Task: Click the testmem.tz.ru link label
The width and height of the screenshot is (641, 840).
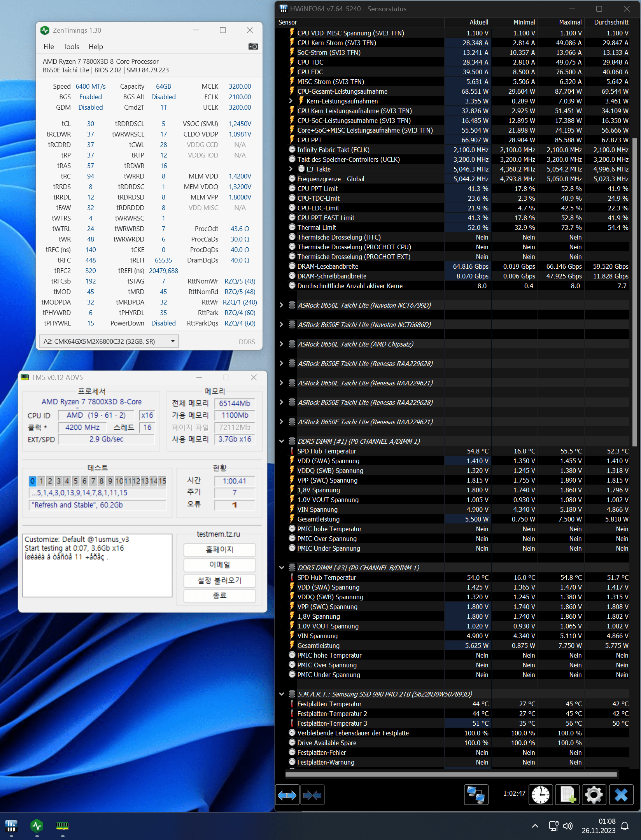Action: click(218, 534)
